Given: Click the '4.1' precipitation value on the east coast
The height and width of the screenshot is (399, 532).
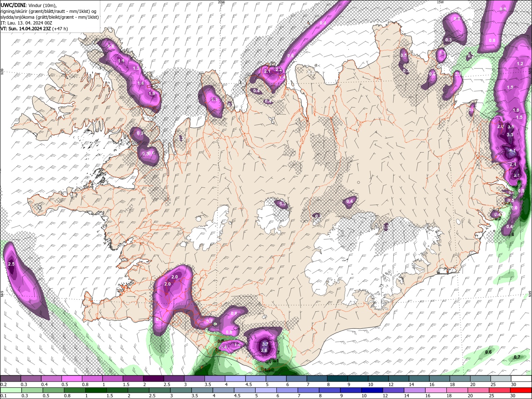Looking at the screenshot, I should tap(512, 151).
